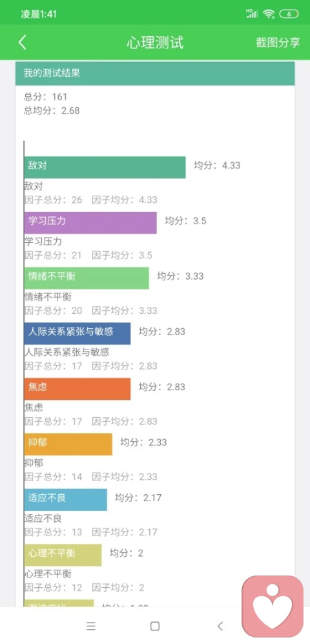Tap the Android home square icon
This screenshot has height=644, width=310.
(155, 626)
